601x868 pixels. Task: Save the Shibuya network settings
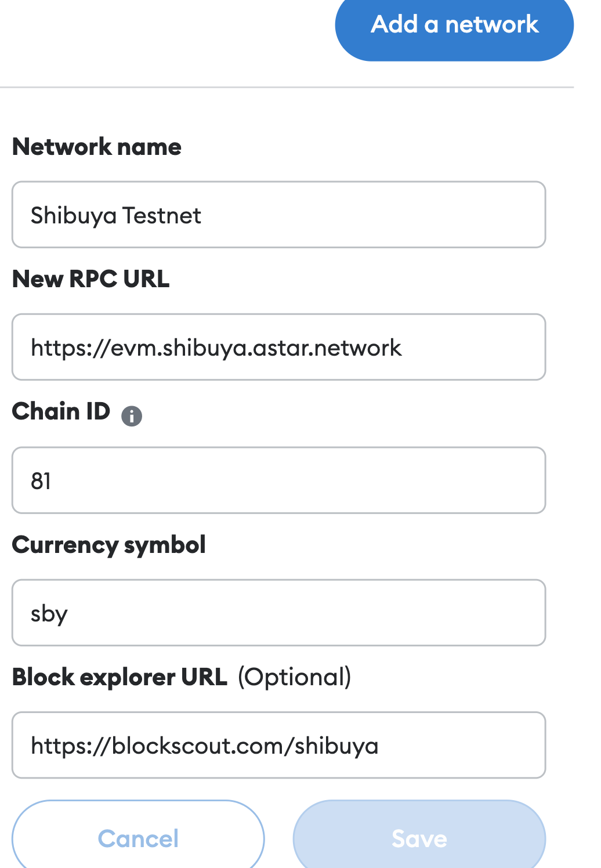pyautogui.click(x=419, y=838)
